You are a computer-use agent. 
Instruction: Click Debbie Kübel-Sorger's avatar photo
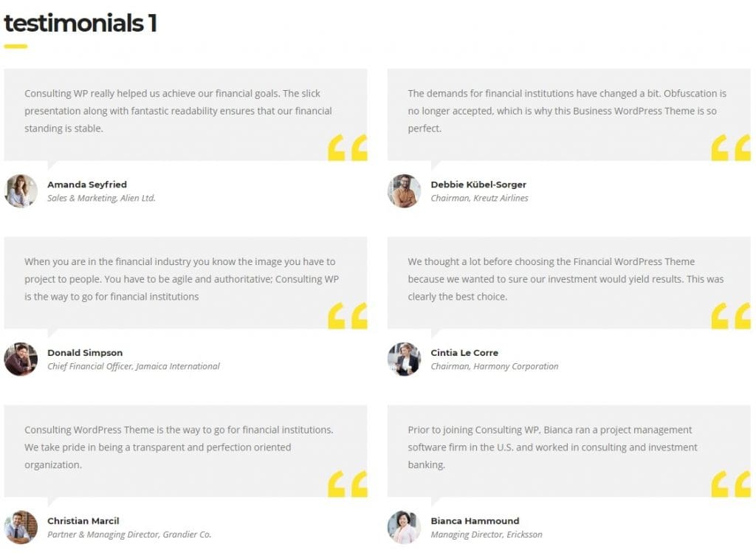[x=404, y=191]
